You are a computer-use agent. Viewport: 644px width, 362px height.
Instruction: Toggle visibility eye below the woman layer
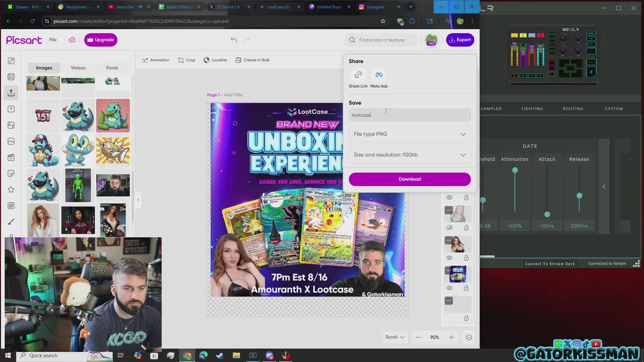[x=449, y=258]
